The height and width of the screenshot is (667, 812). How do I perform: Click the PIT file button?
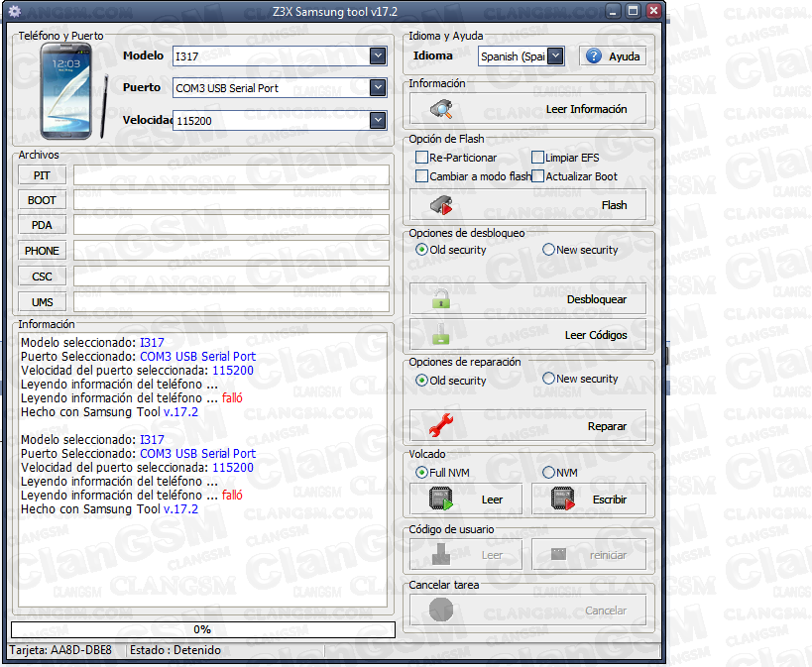point(42,175)
